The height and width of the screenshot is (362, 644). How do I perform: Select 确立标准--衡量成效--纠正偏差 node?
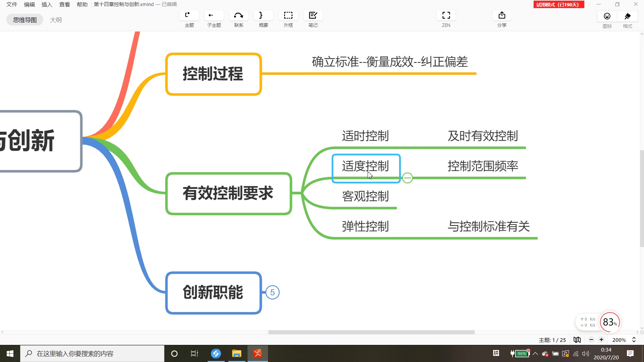[x=390, y=62]
